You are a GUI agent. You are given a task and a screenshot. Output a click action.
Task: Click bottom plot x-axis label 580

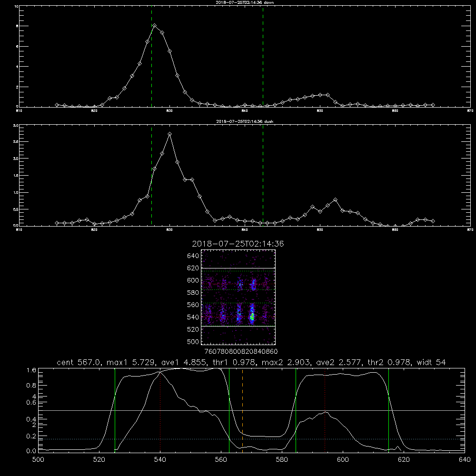click(282, 460)
